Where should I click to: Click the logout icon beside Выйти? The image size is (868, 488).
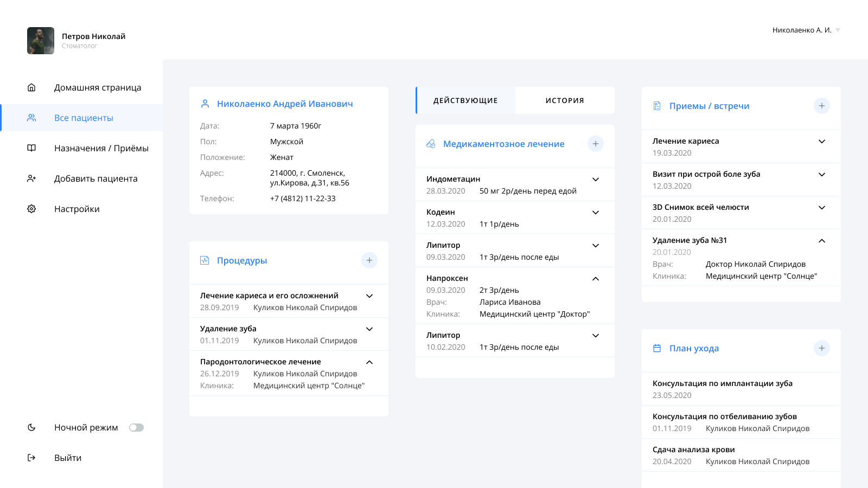[x=31, y=458]
